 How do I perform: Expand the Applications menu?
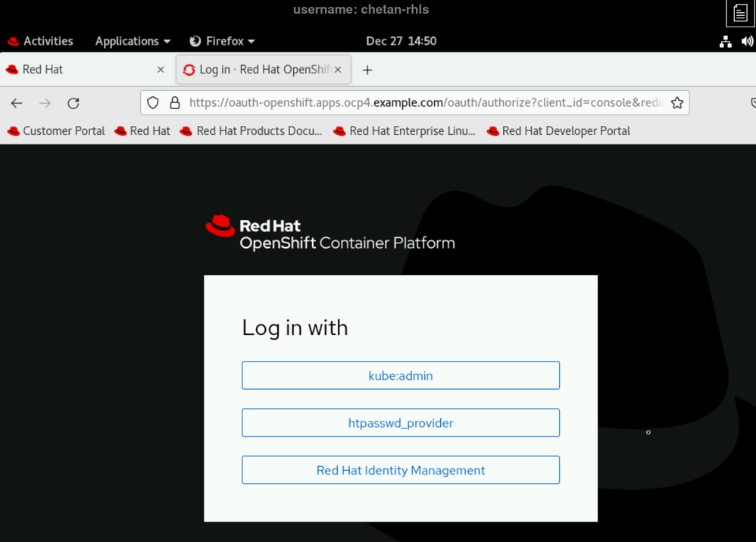pyautogui.click(x=133, y=41)
